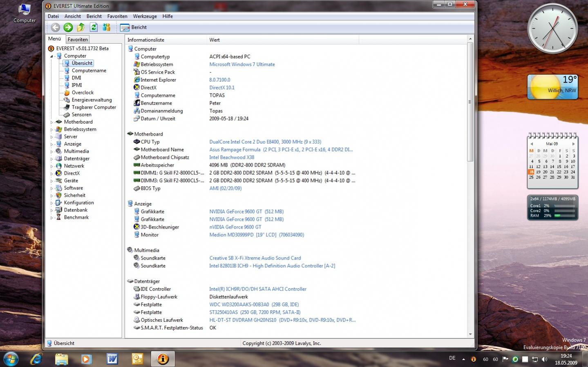Click the RAM usage bar in CPU gadget

click(x=565, y=216)
